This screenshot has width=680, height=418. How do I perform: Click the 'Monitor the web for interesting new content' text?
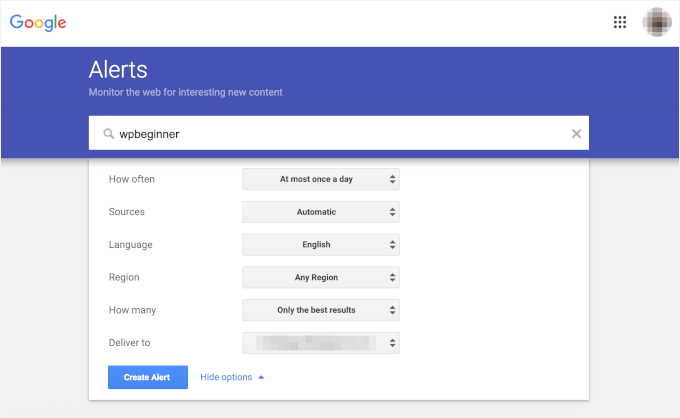pyautogui.click(x=186, y=92)
